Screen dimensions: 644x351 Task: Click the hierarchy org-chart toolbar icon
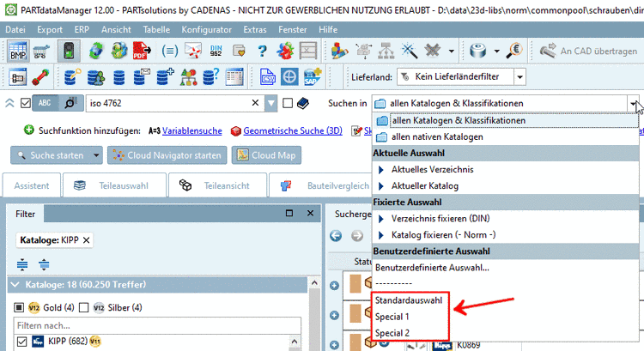[x=386, y=51]
